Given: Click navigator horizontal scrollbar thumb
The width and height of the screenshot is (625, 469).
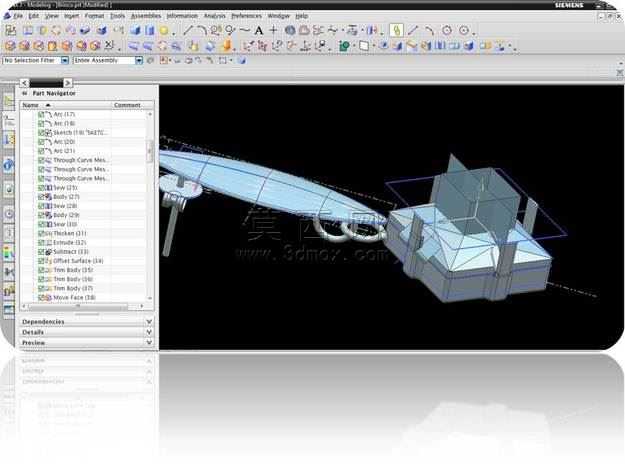Looking at the screenshot, I should pos(78,306).
